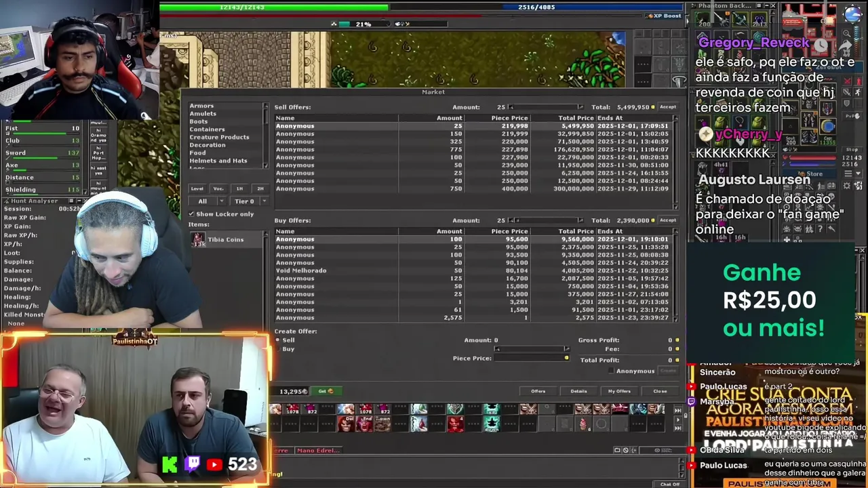
Task: Click the Piece Price input field
Action: tap(532, 358)
